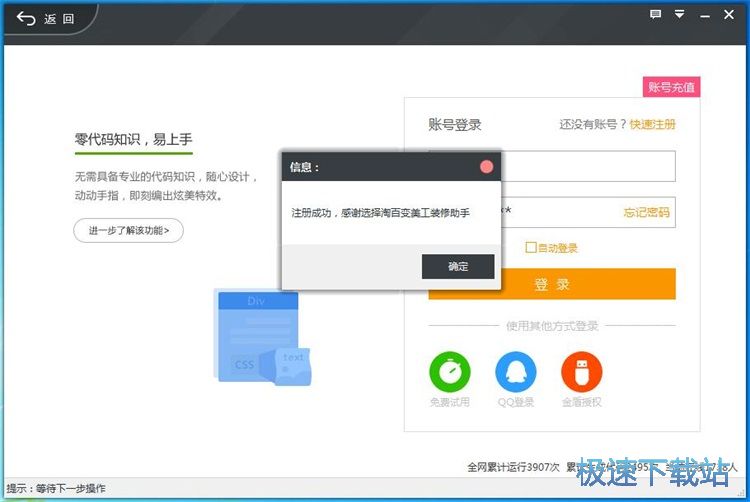Screen dimensions: 750x502
Task: Open the 忘记密码 forgot password link
Action: pyautogui.click(x=646, y=212)
